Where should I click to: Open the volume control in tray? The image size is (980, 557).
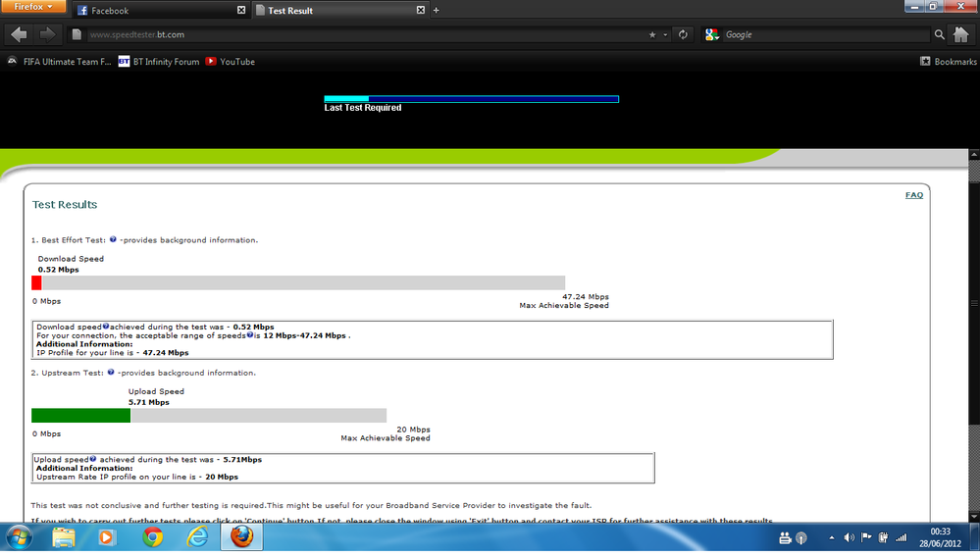(x=849, y=537)
